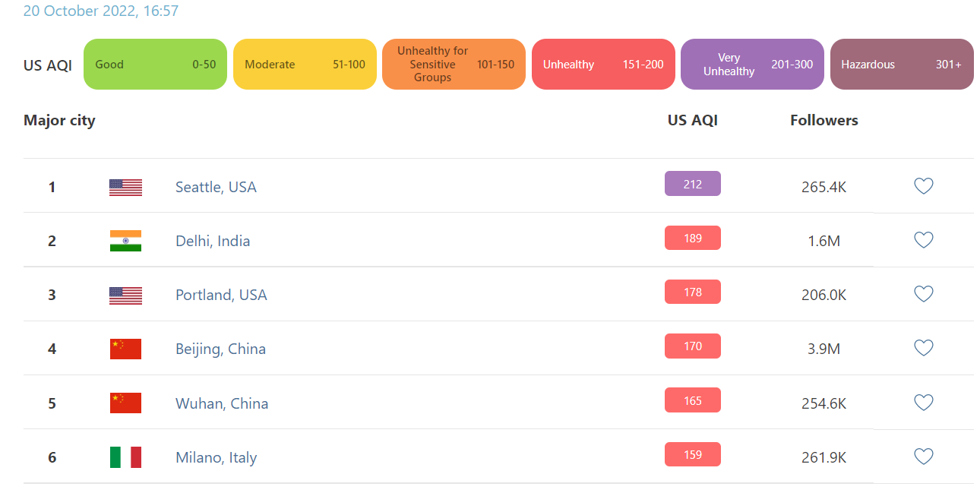Click the heart icon beside Portland
This screenshot has height=493, width=980.
point(923,294)
